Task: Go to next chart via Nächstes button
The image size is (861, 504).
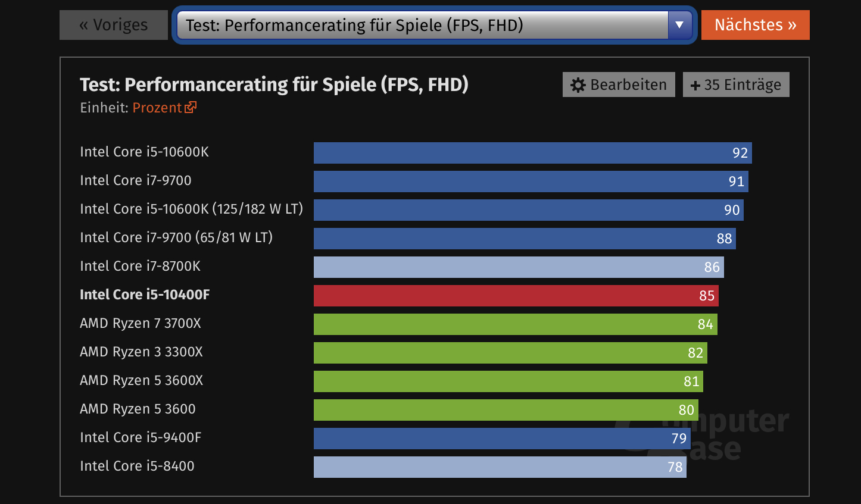Action: point(755,25)
